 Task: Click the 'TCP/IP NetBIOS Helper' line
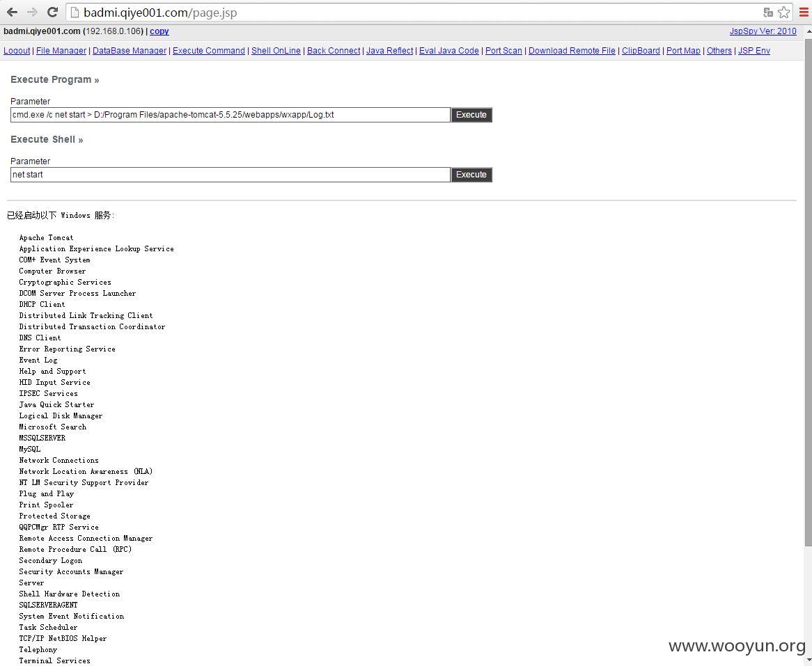(63, 639)
